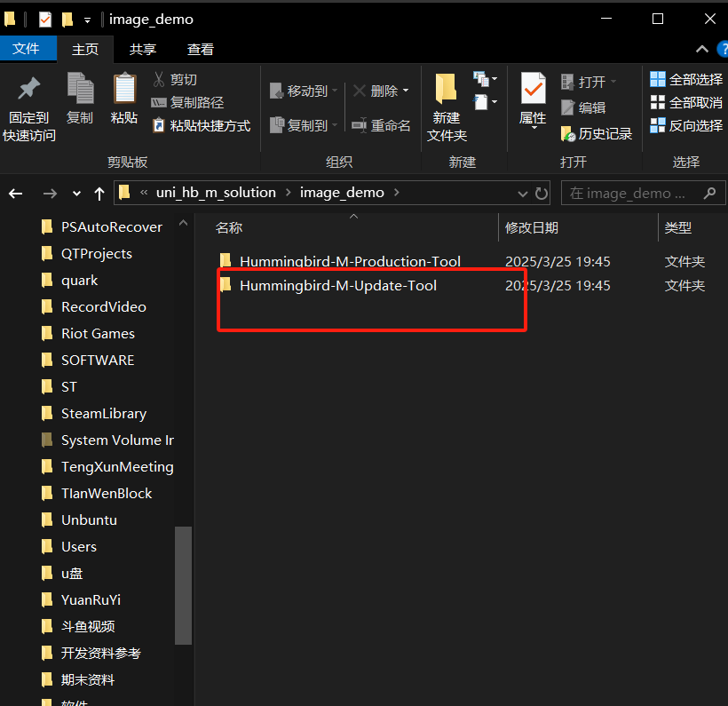The image size is (728, 706).
Task: Click Invert Selection (反向选择)
Action: click(x=686, y=126)
